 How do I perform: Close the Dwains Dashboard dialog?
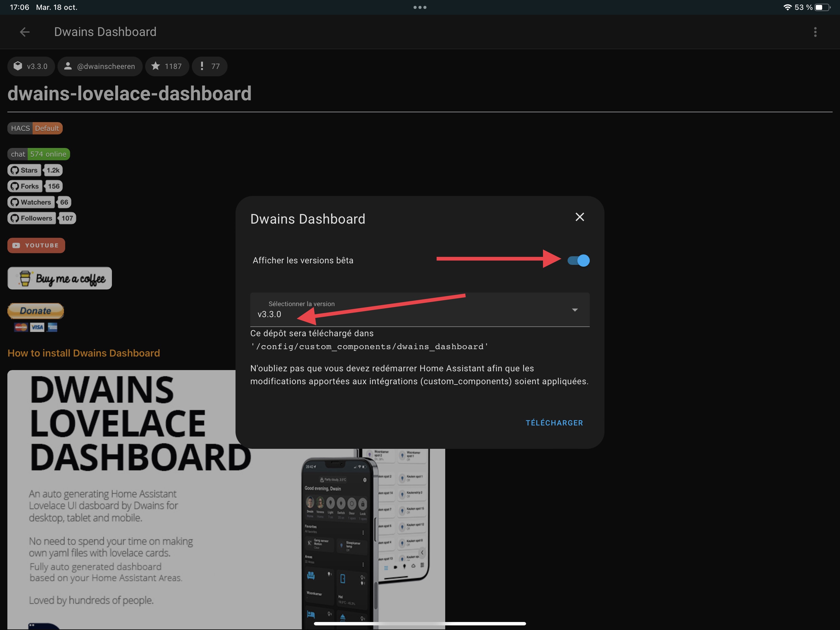pyautogui.click(x=580, y=217)
